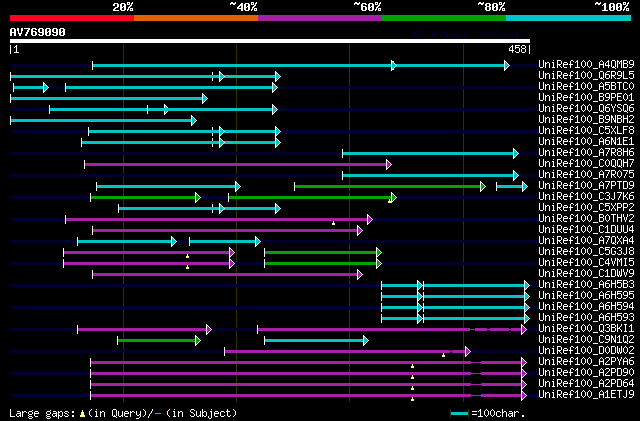The image size is (640, 421).
Task: Click the cyan 100char scale bar legend
Action: coord(459,414)
